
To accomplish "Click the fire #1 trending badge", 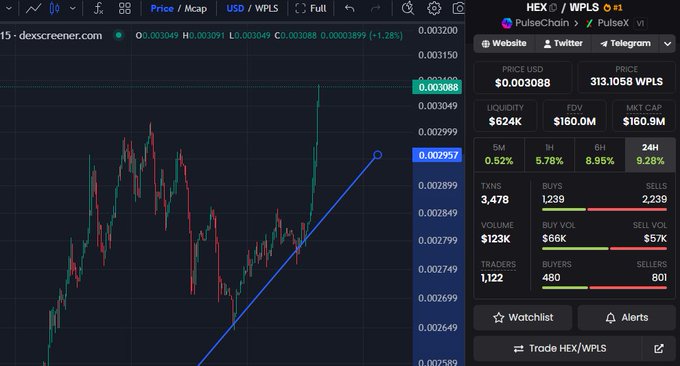I will [613, 8].
